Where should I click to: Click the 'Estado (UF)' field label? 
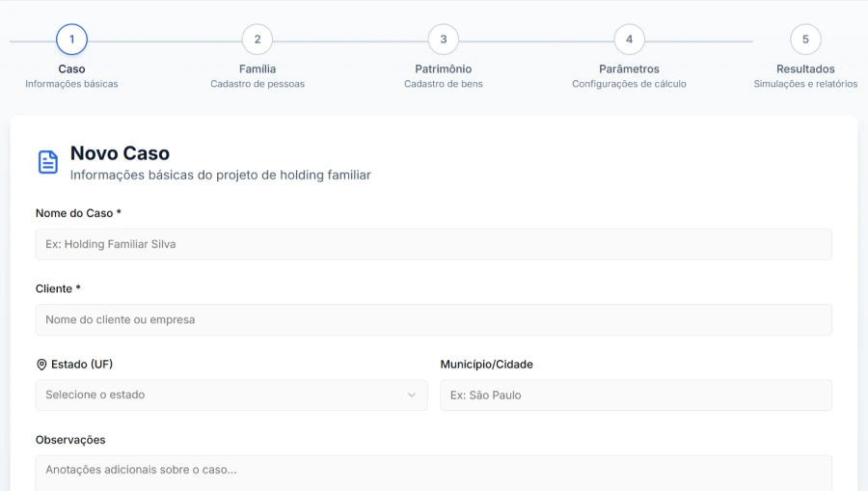[82, 365]
